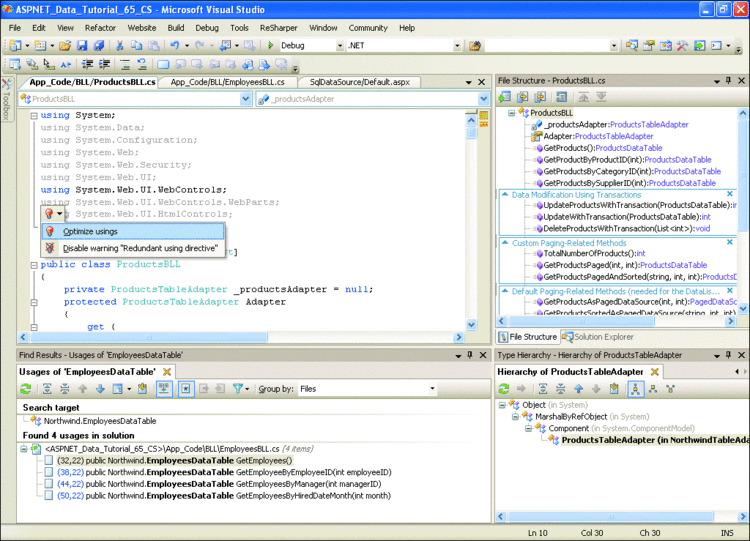The image size is (750, 541).
Task: Open the Refactor menu
Action: coord(100,28)
